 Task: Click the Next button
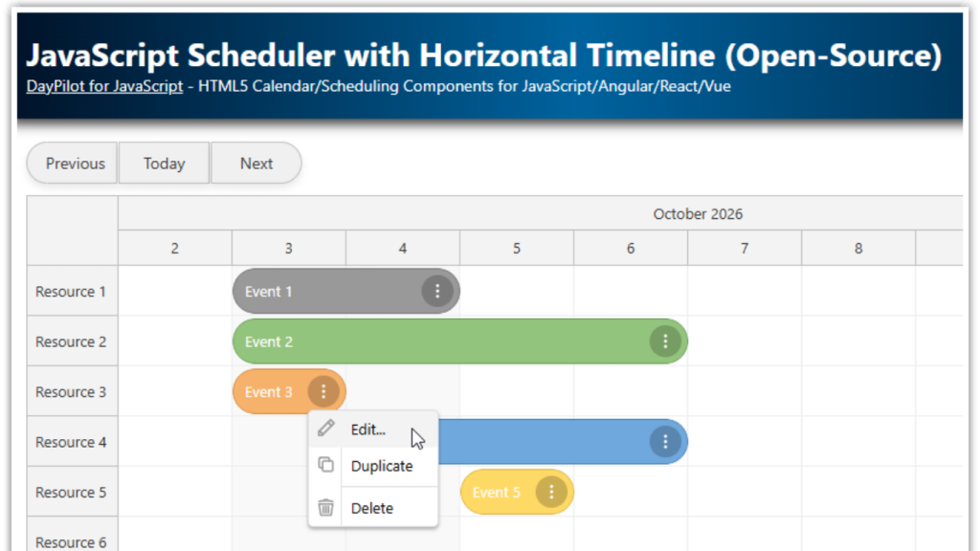[256, 163]
